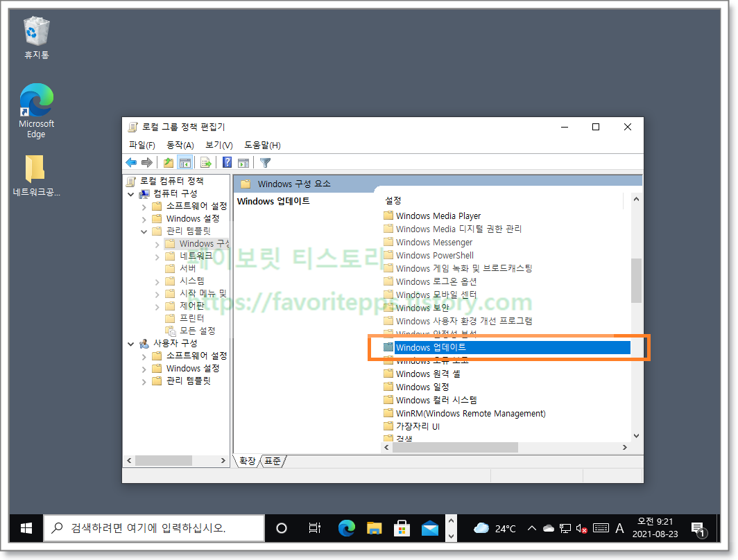
Task: Open the Recycle Bin desktop icon
Action: (x=36, y=38)
